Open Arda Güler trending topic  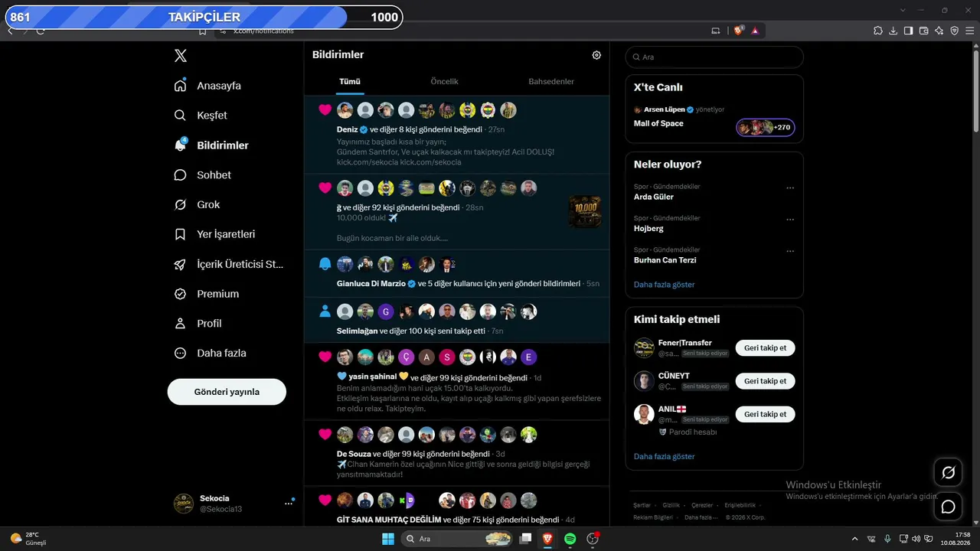[654, 197]
